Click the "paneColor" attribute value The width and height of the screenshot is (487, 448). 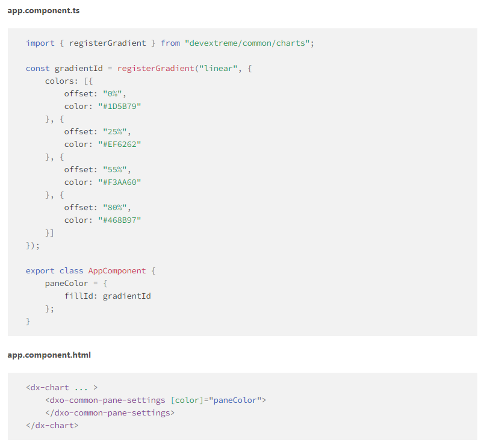235,400
